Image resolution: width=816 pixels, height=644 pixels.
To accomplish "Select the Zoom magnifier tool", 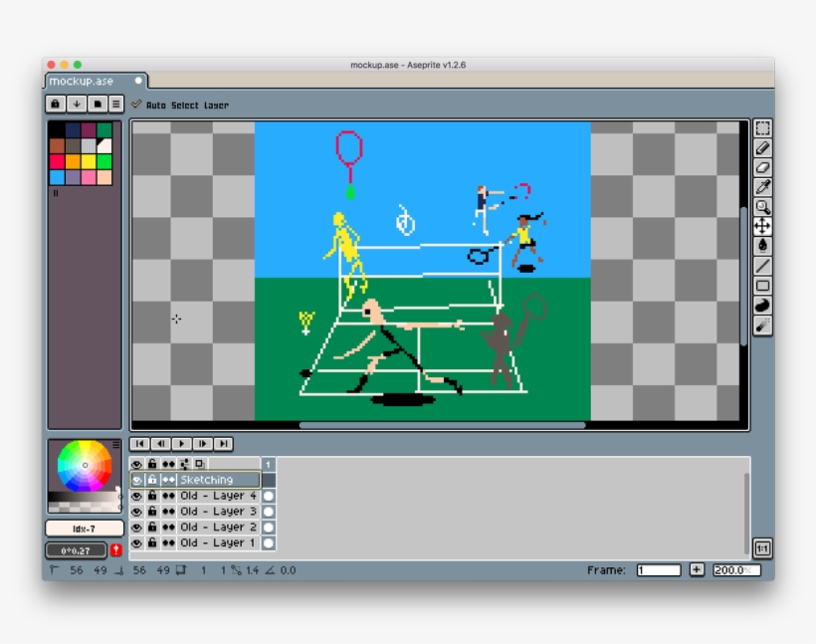I will 762,207.
